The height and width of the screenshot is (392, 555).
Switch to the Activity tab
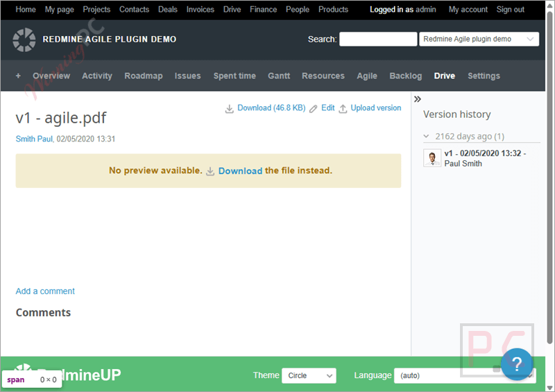[x=97, y=76]
